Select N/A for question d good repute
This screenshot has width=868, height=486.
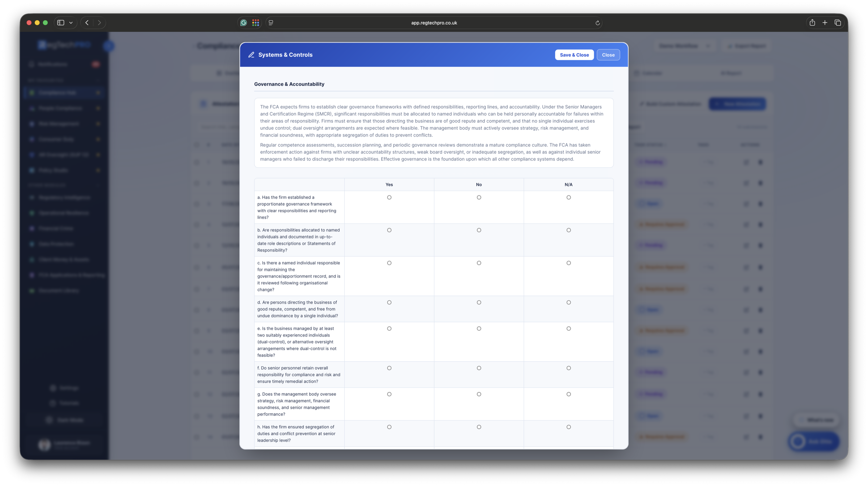pos(569,302)
